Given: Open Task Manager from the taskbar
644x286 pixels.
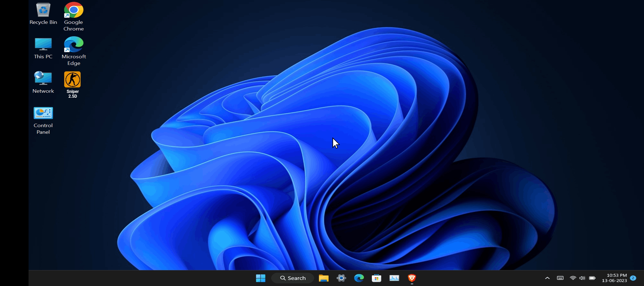Looking at the screenshot, I should 394,278.
